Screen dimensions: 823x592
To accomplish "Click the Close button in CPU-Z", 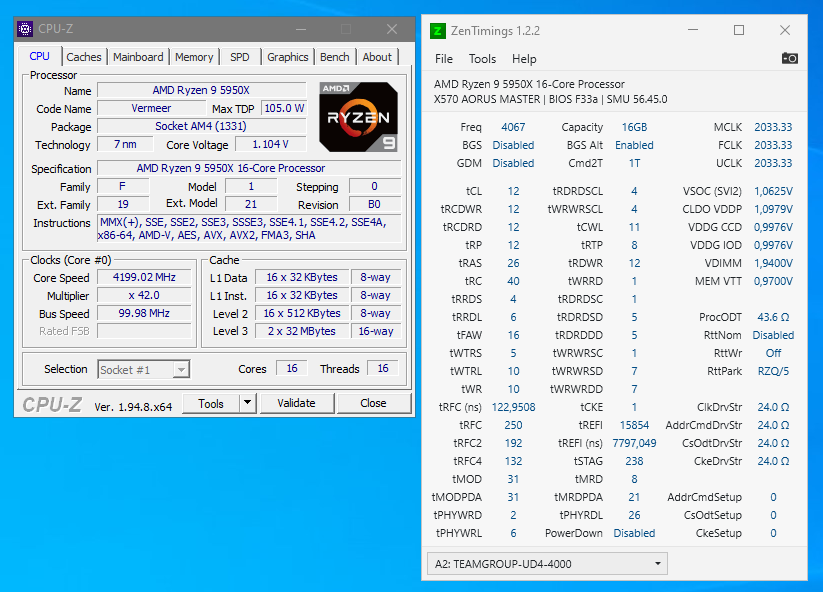I will tap(373, 403).
